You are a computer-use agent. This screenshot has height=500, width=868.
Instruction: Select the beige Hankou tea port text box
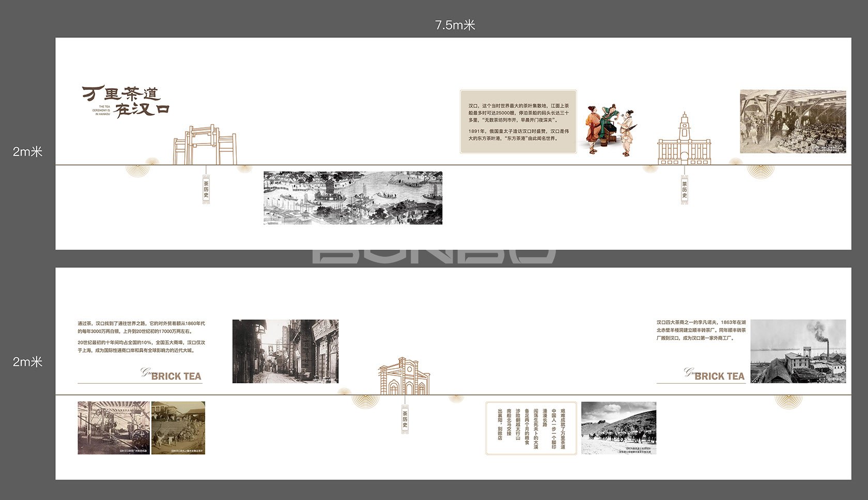(x=518, y=122)
